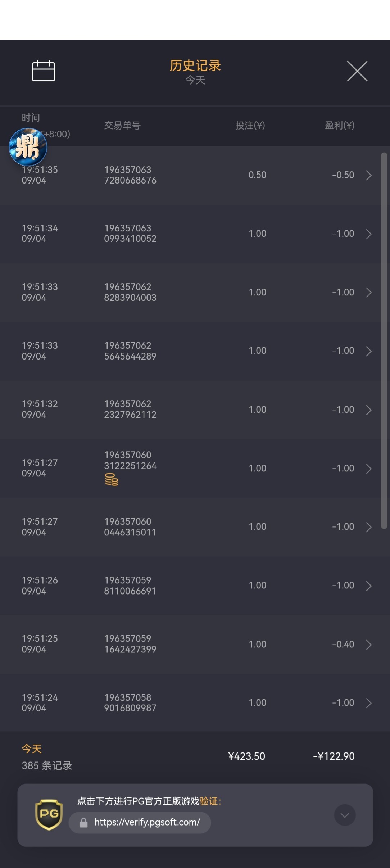390x868 pixels.
Task: Click the lock icon beside the verify URL
Action: tap(83, 823)
